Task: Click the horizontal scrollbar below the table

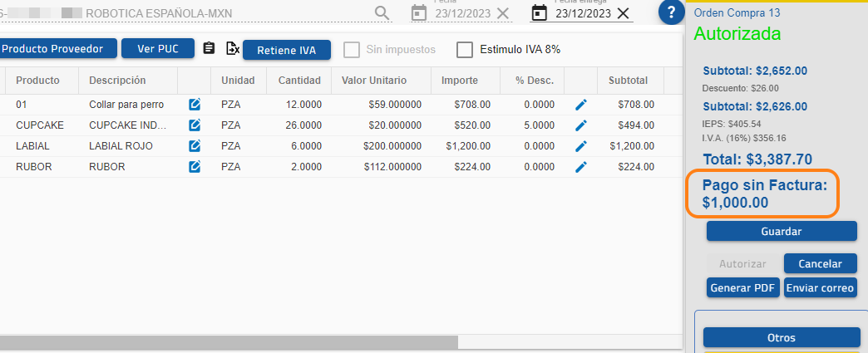Action: (x=229, y=342)
